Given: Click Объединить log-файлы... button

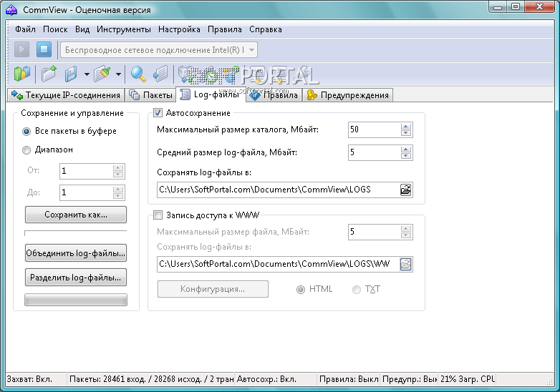Looking at the screenshot, I should [x=76, y=253].
